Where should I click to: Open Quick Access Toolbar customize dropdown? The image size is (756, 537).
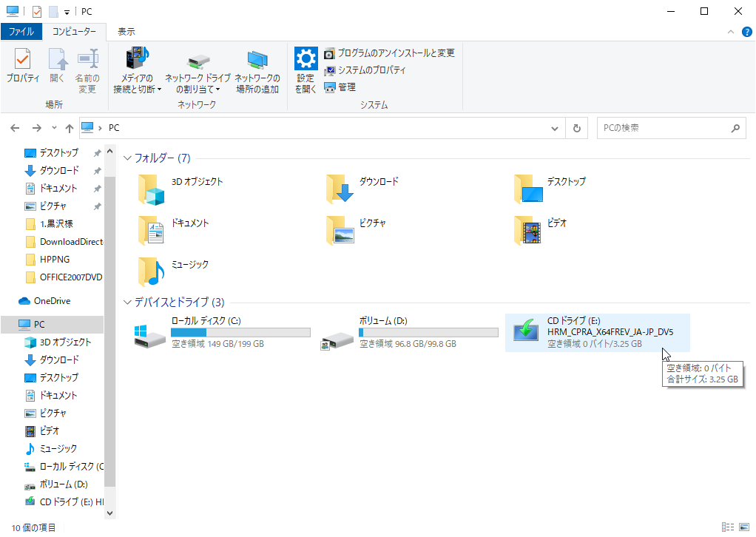[x=67, y=12]
